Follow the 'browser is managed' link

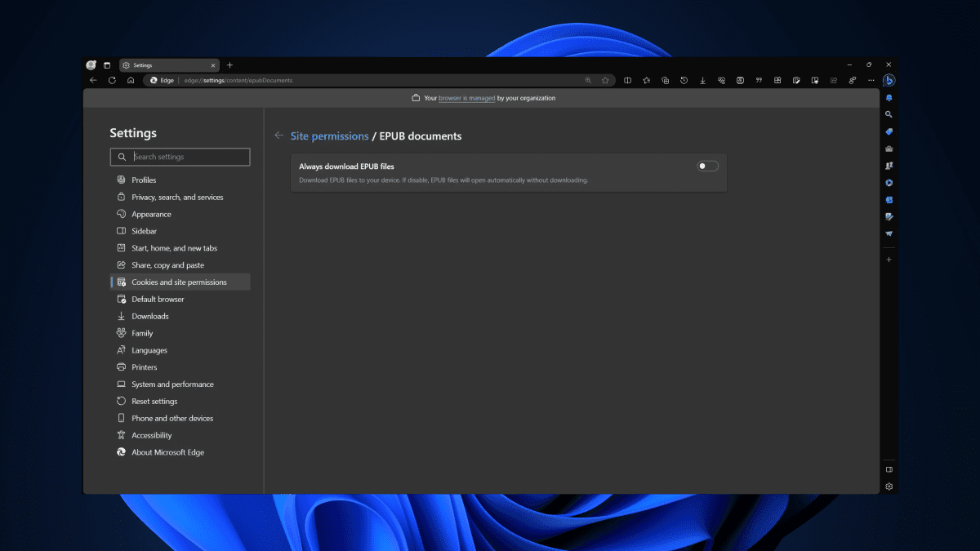point(466,98)
